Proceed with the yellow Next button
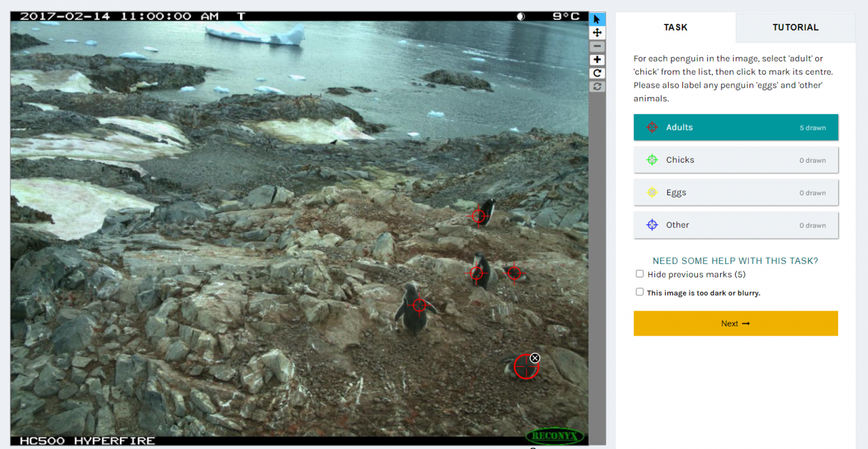 [736, 324]
